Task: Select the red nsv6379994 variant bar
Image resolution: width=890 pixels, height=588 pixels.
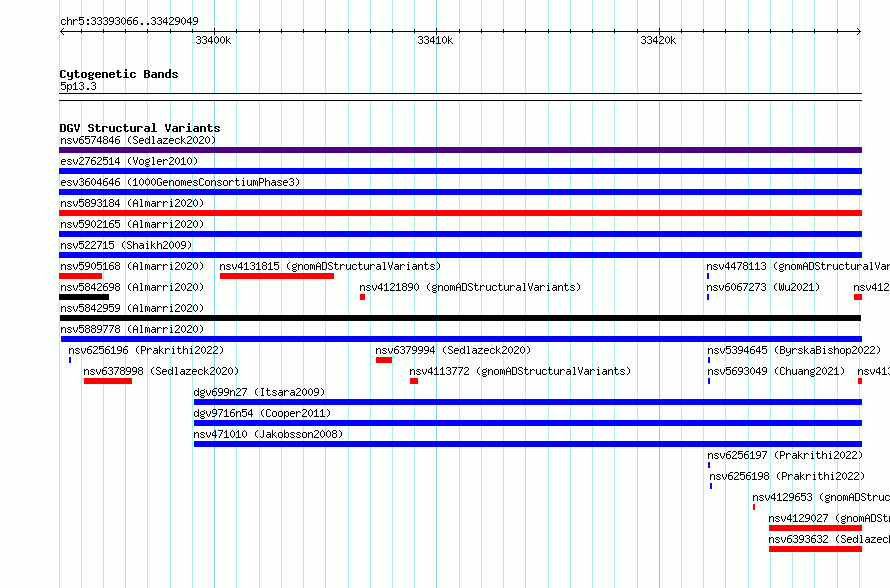Action: (x=384, y=360)
